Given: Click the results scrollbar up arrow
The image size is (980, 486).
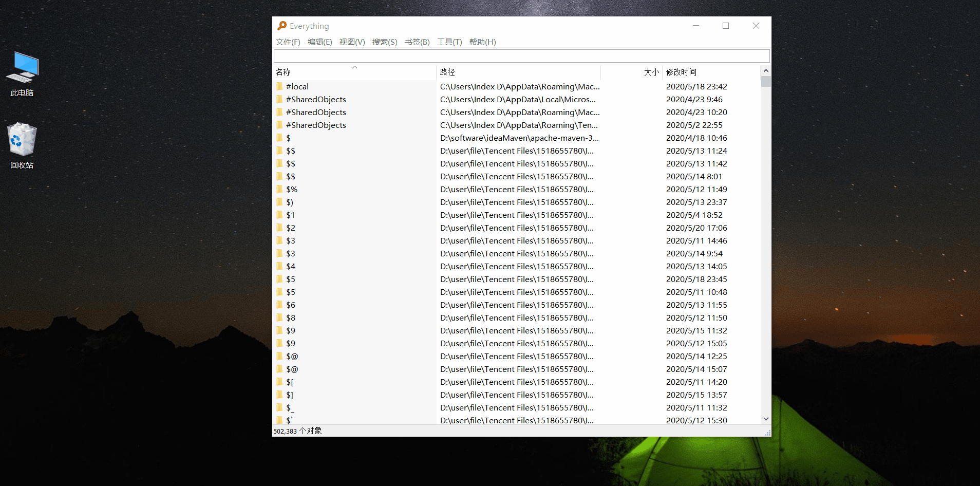Looking at the screenshot, I should 766,71.
